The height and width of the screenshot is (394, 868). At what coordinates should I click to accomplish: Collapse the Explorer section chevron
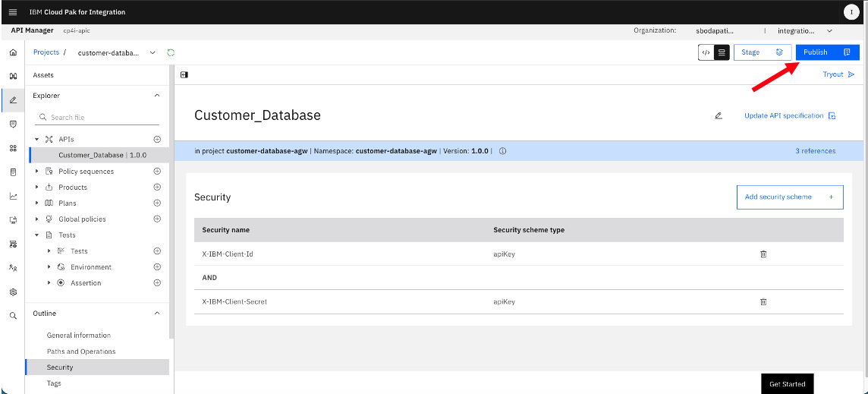157,96
